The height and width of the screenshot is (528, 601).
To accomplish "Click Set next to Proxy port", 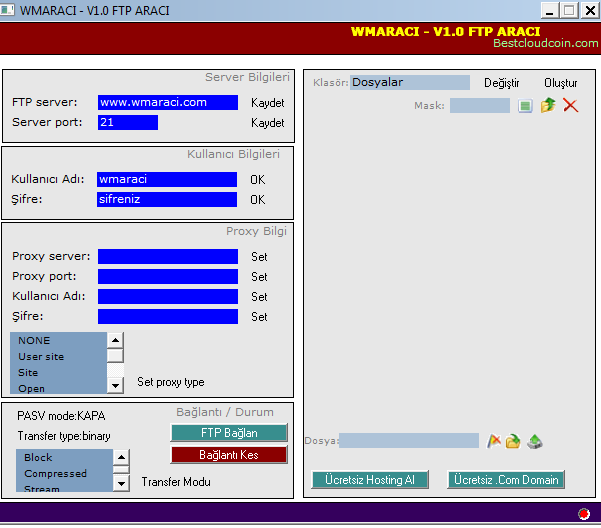I will click(259, 277).
